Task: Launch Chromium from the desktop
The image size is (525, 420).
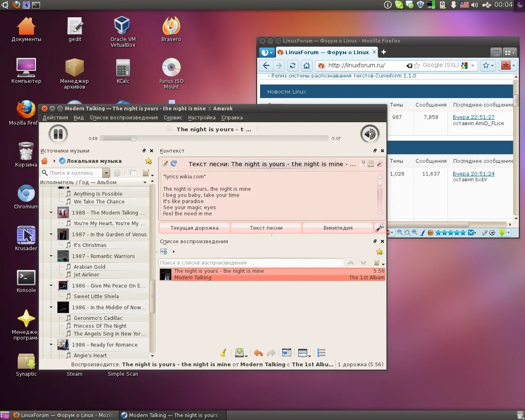Action: pyautogui.click(x=26, y=197)
